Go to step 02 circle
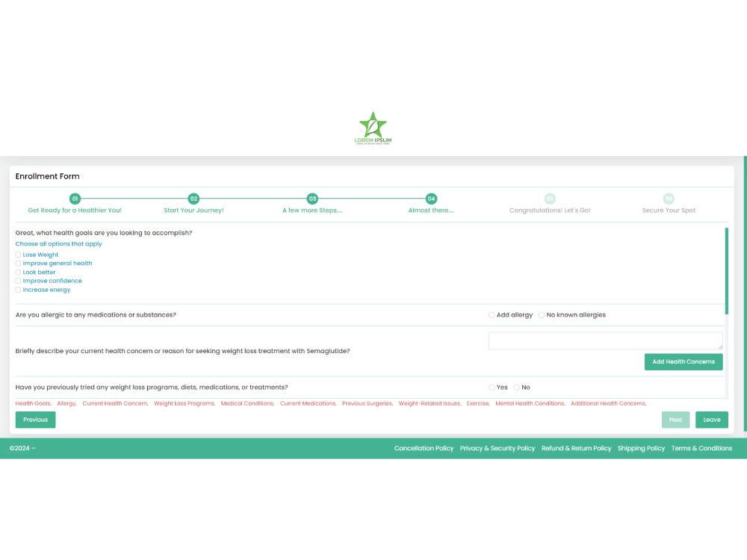This screenshot has width=747, height=560. 193,199
